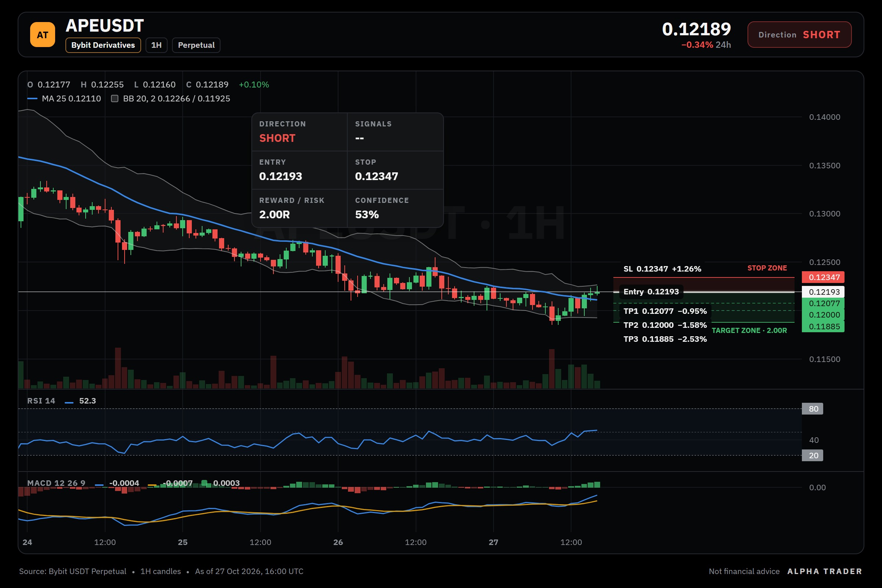Click the '+0.10%' candle change value
Screen dimensions: 882x588
(254, 85)
